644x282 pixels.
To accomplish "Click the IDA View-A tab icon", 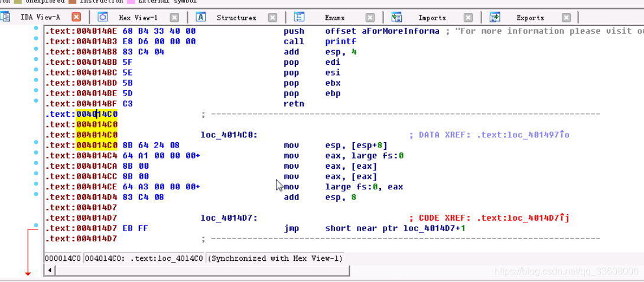I will 5,17.
